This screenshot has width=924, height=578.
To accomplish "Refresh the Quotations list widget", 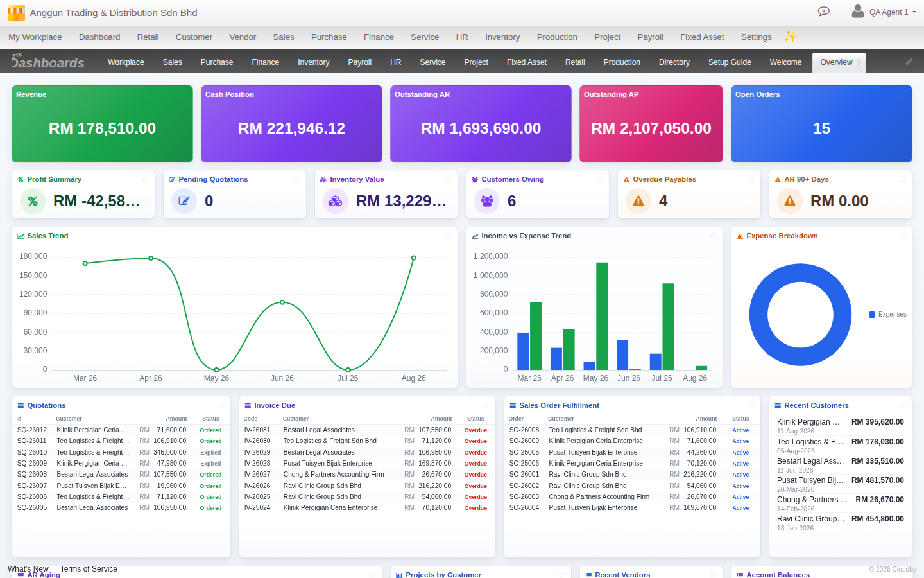I will 221,405.
